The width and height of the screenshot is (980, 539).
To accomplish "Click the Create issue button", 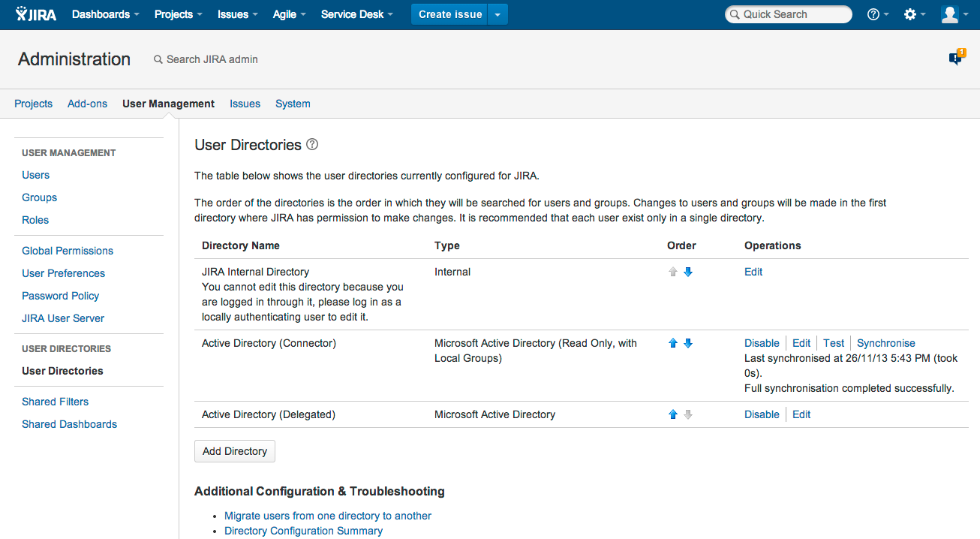I will [x=449, y=14].
